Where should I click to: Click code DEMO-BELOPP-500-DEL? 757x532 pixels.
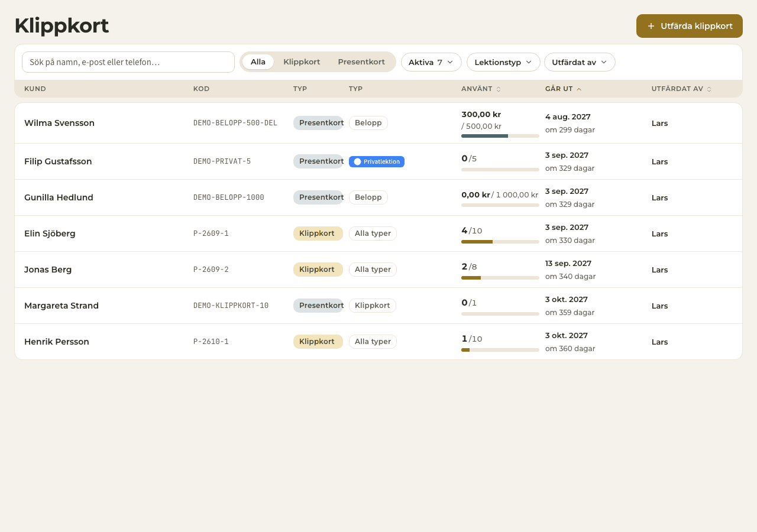235,123
